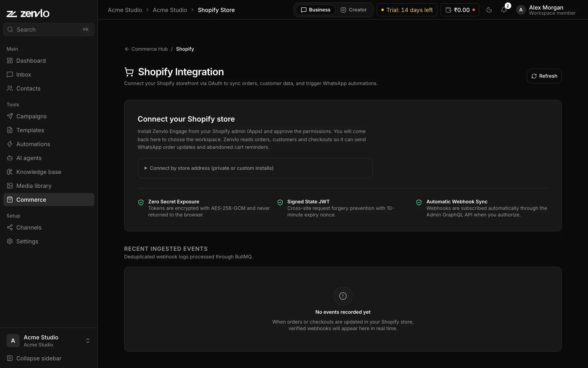Click the Shopify breadcrumb text
This screenshot has height=368, width=588.
[185, 49]
